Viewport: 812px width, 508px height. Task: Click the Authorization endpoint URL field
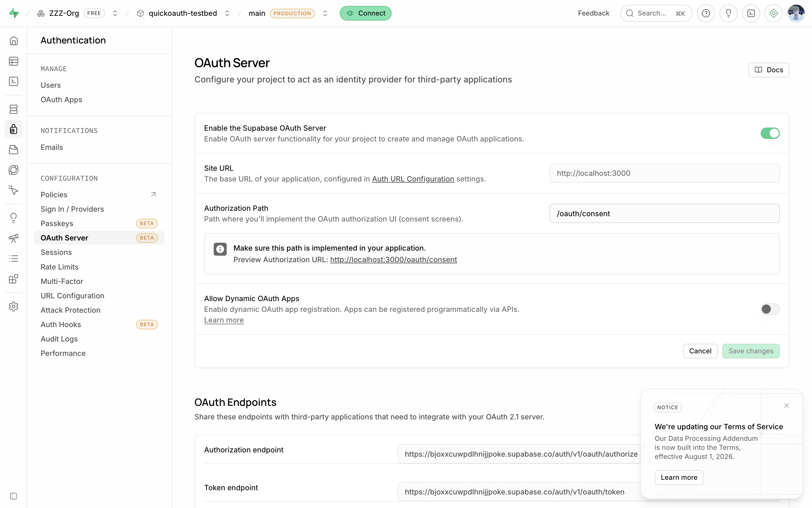520,454
